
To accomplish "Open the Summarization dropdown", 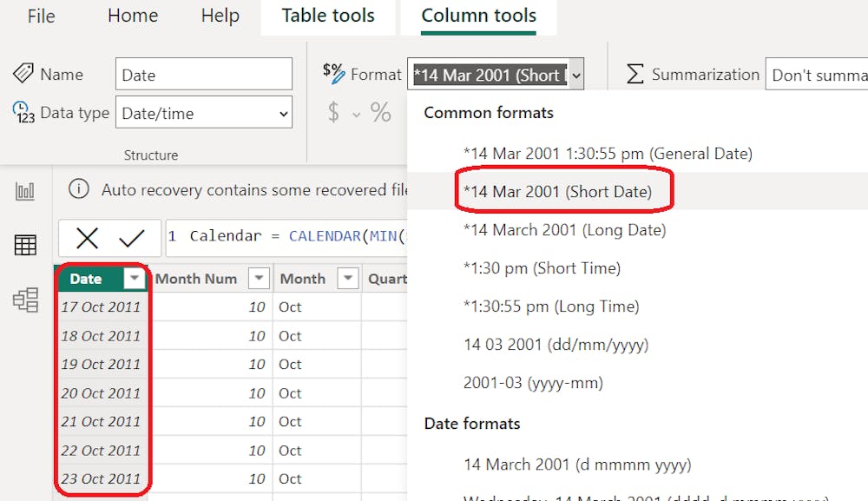I will [x=816, y=75].
